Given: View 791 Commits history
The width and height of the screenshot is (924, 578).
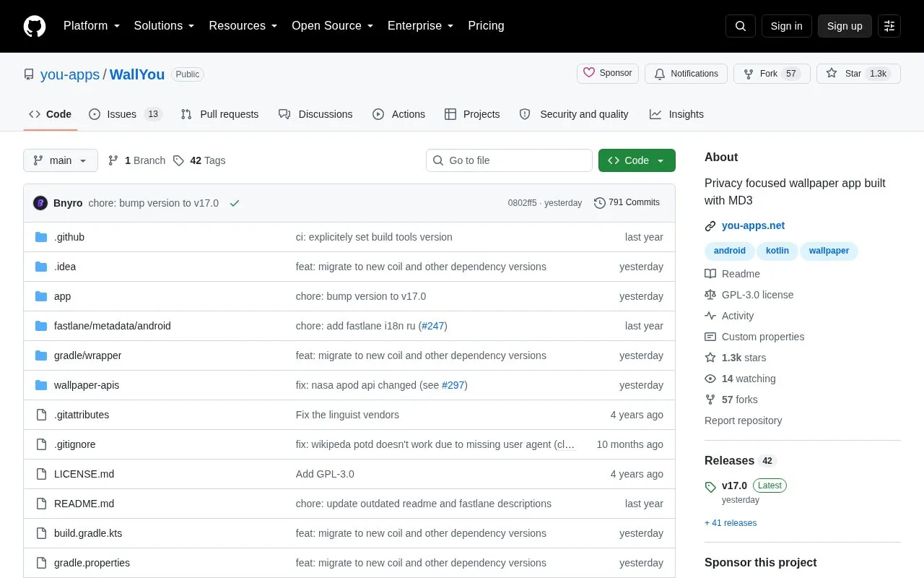Looking at the screenshot, I should click(627, 203).
